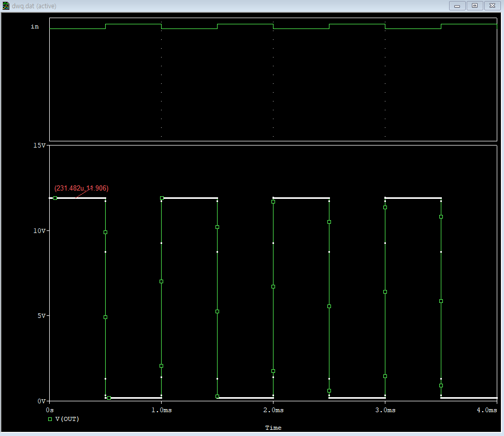Image resolution: width=504 pixels, height=436 pixels.
Task: Click the dwq.dat window icon
Action: click(x=6, y=6)
